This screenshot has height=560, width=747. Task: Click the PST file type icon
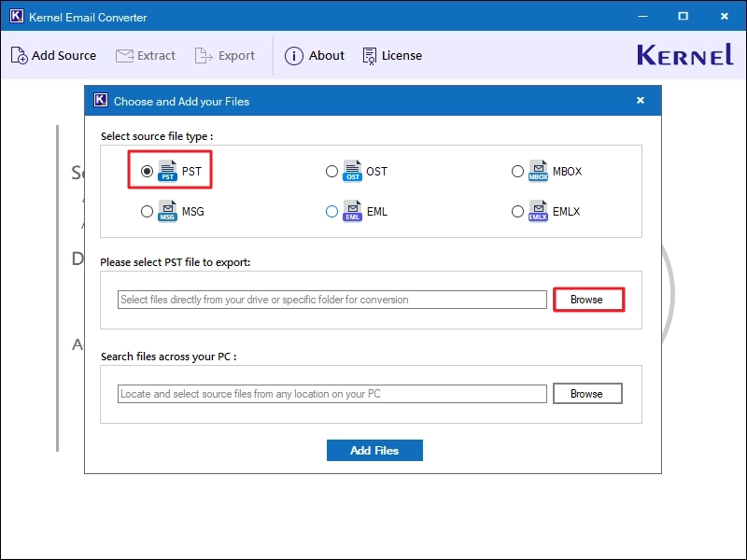pyautogui.click(x=167, y=171)
